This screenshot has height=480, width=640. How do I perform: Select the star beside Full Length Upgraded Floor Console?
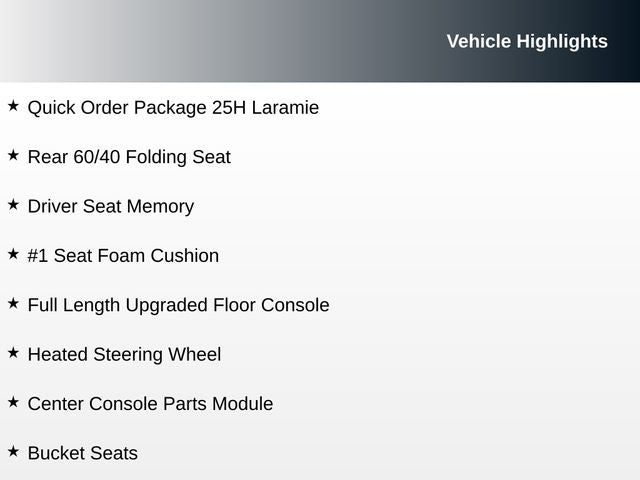coord(13,303)
